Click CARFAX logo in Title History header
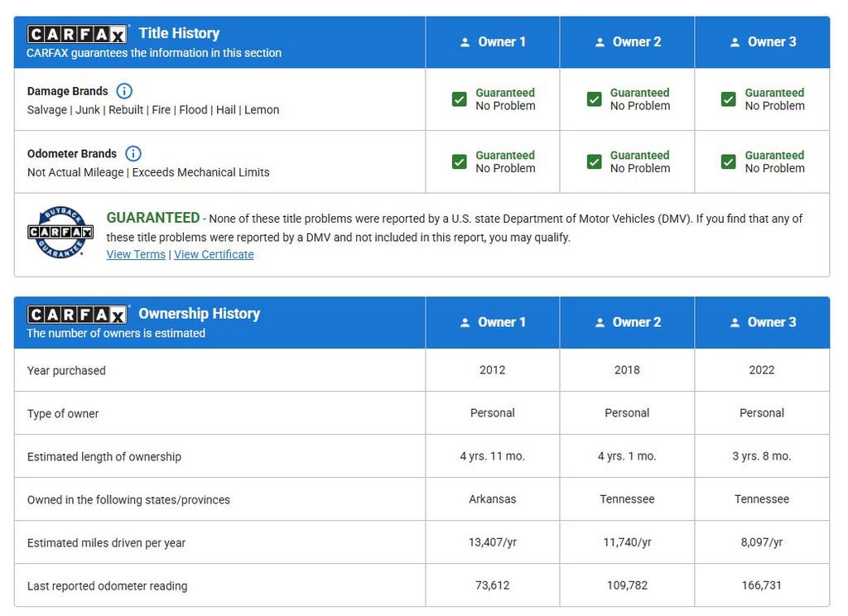The height and width of the screenshot is (616, 848). pos(77,34)
